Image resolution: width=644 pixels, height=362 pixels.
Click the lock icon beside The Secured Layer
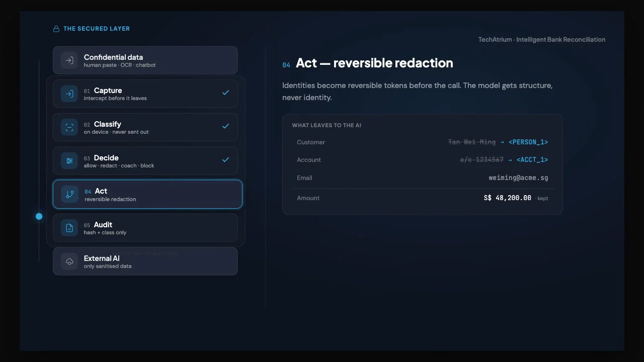pyautogui.click(x=56, y=29)
